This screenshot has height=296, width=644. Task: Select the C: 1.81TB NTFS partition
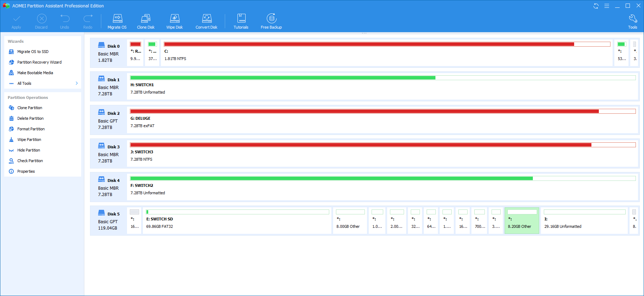(387, 53)
